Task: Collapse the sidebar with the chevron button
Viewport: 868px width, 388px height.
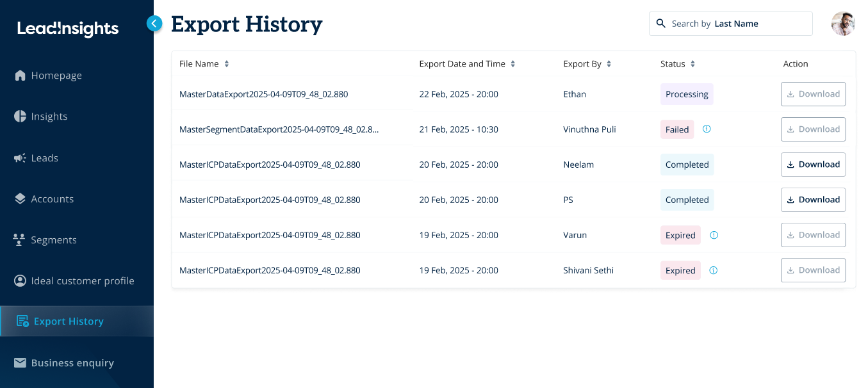Action: 154,24
